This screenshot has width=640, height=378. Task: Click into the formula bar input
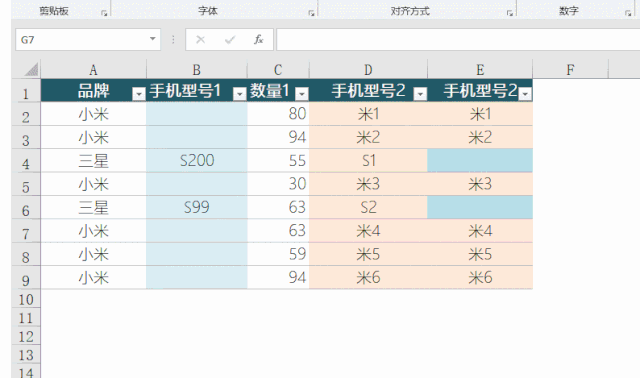[458, 40]
